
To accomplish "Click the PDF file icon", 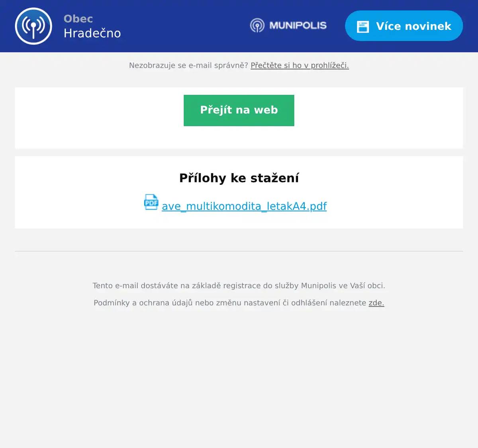I will 151,202.
